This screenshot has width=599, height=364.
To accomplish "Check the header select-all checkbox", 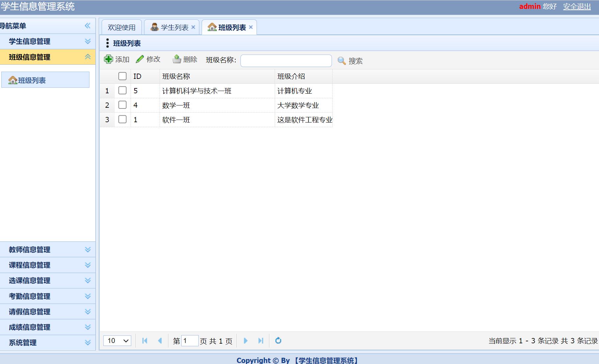I will point(122,76).
